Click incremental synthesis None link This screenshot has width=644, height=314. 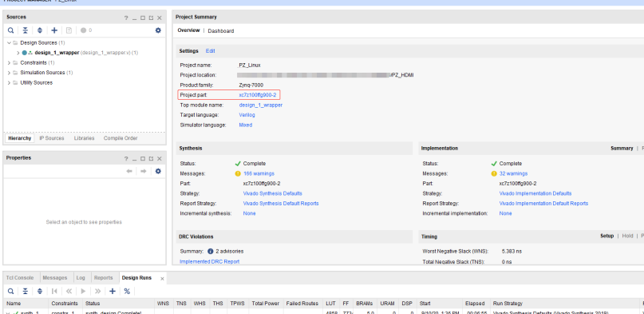pyautogui.click(x=249, y=213)
